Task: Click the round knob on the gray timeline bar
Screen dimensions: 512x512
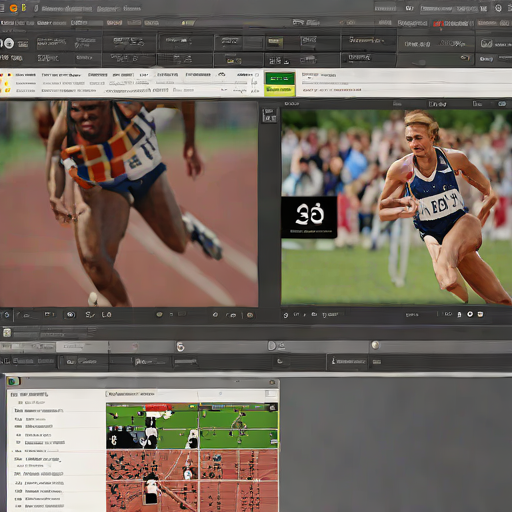Action: click(375, 345)
